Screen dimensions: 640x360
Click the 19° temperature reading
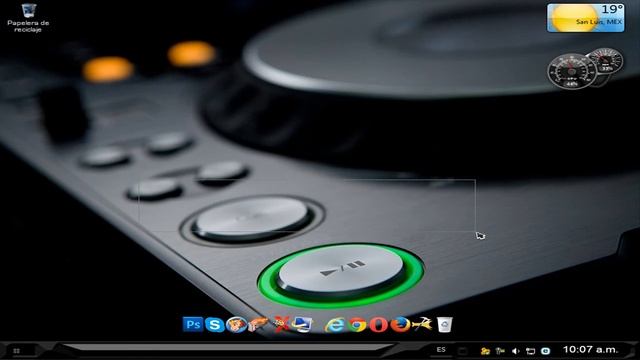coord(611,9)
